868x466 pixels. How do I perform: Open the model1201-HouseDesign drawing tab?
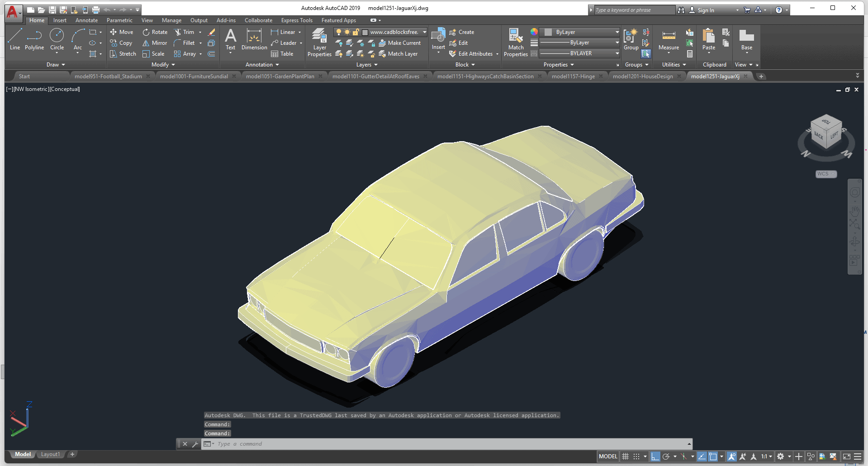[642, 76]
